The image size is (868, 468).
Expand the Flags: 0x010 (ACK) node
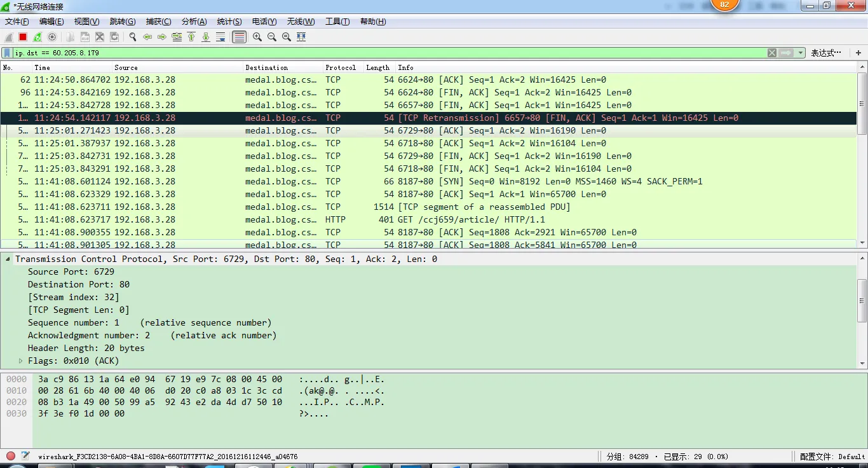[20, 361]
